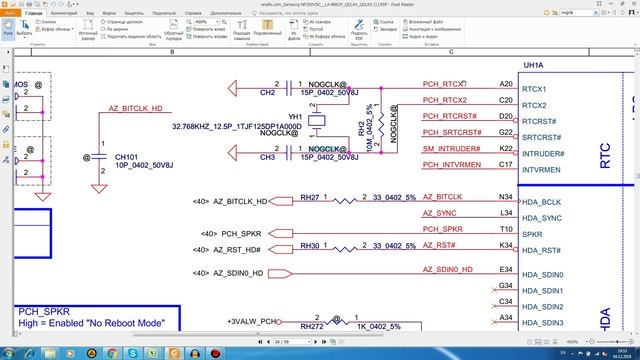Select the Typewriter tool
This screenshot has height=360, width=640.
[x=242, y=29]
